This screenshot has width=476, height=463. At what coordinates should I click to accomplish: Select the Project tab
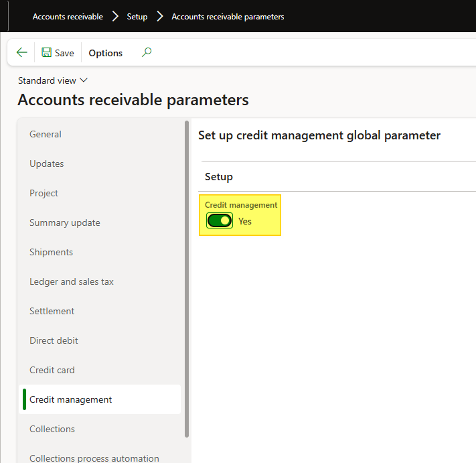pos(44,193)
